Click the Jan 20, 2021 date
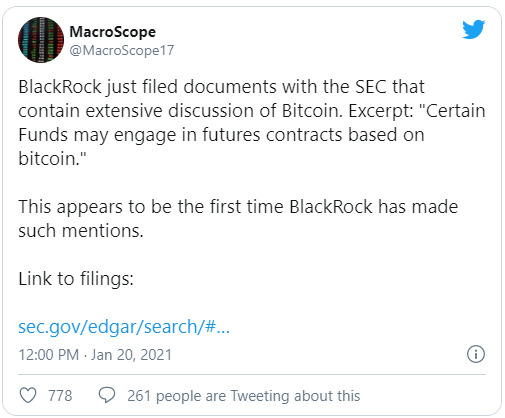 [131, 355]
